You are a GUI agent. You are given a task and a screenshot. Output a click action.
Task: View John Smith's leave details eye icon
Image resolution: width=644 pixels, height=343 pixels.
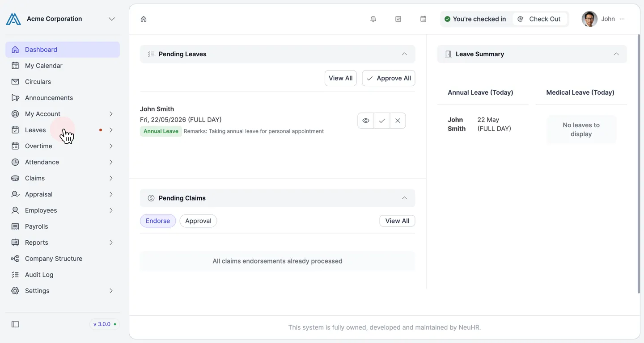click(x=366, y=121)
